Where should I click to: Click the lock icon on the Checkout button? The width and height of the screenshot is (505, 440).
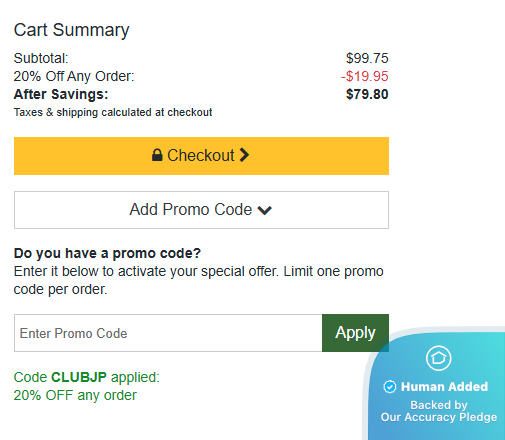coord(157,155)
